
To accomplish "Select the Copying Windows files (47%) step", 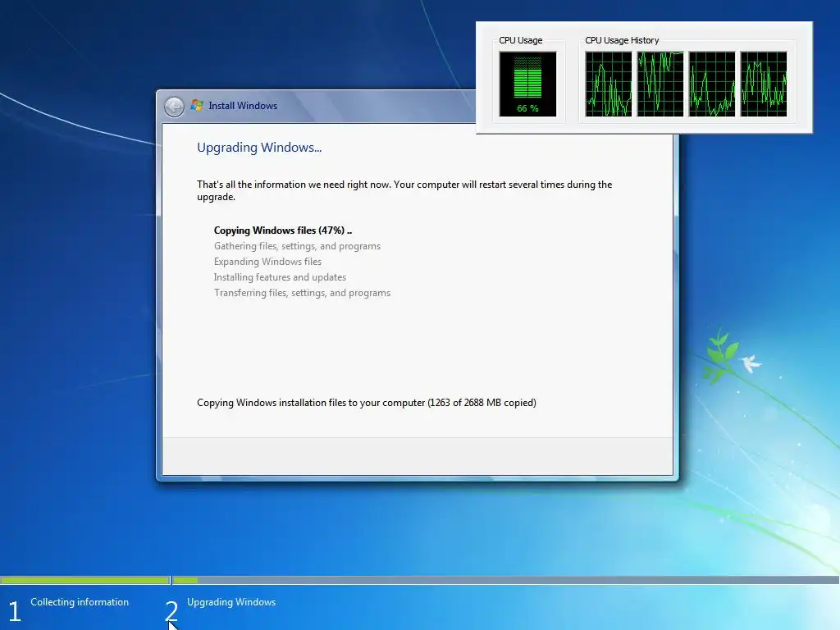I will (283, 231).
